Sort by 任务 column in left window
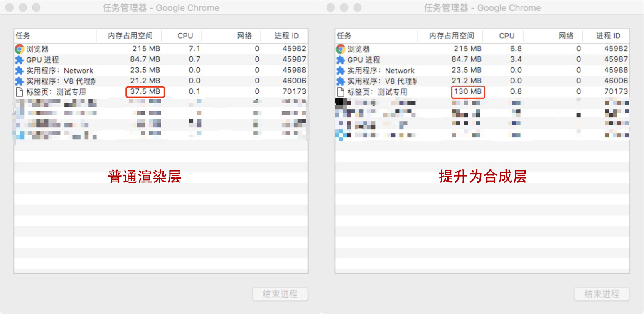Screen dimensions: 644x314 click(55, 36)
